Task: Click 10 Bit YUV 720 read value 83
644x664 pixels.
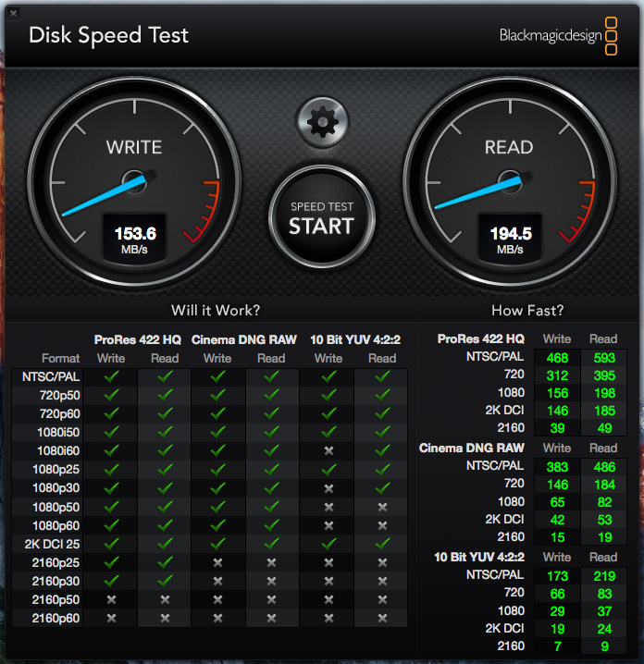Action: (604, 594)
